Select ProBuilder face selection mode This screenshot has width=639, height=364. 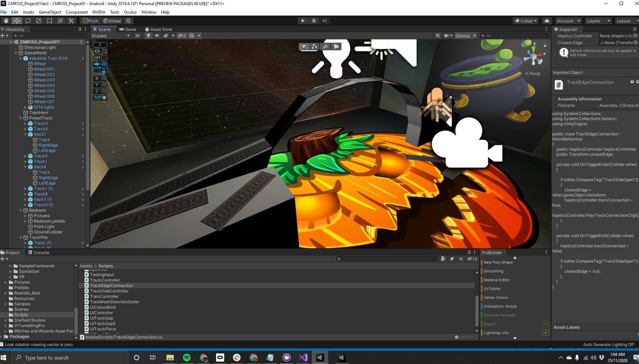(x=336, y=46)
